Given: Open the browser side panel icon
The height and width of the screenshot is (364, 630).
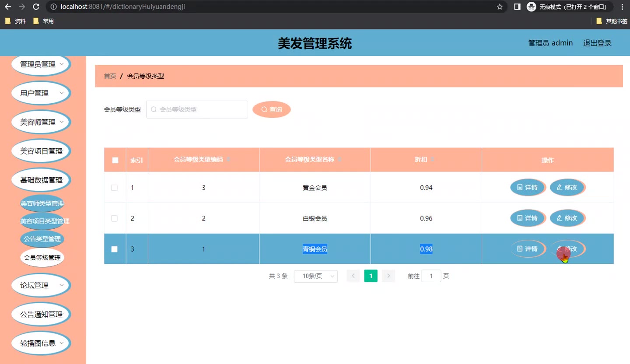Looking at the screenshot, I should click(517, 7).
